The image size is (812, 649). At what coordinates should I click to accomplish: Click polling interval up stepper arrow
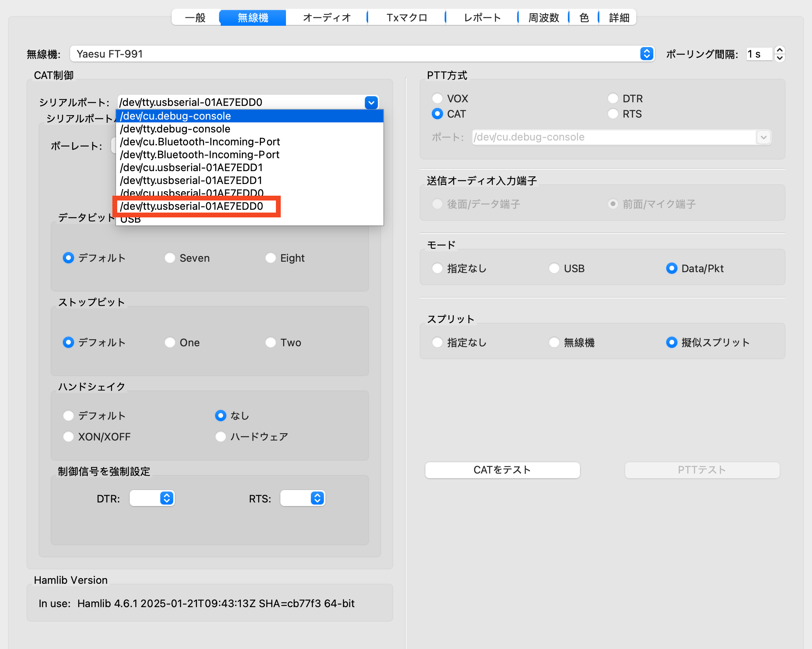[779, 50]
